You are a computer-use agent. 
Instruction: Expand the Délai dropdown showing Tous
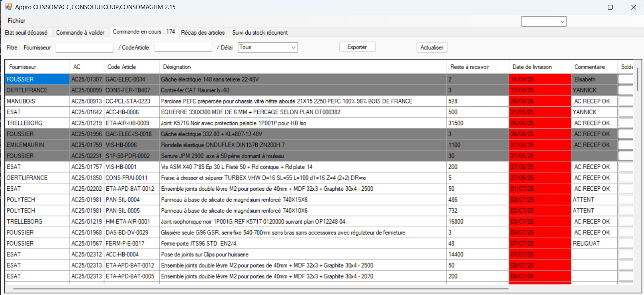coord(268,47)
